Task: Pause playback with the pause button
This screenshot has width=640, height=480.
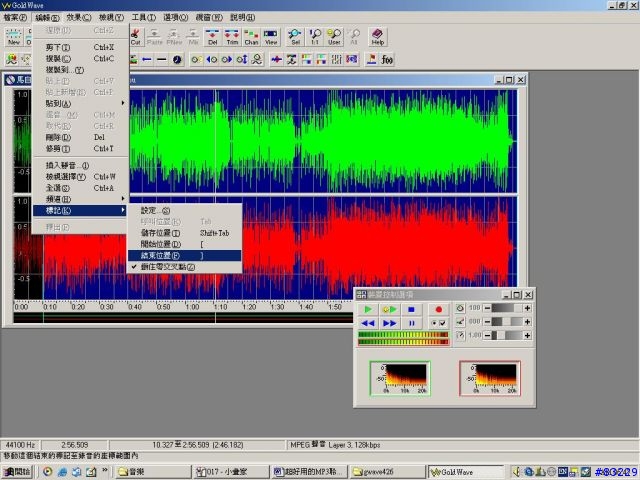Action: 411,323
